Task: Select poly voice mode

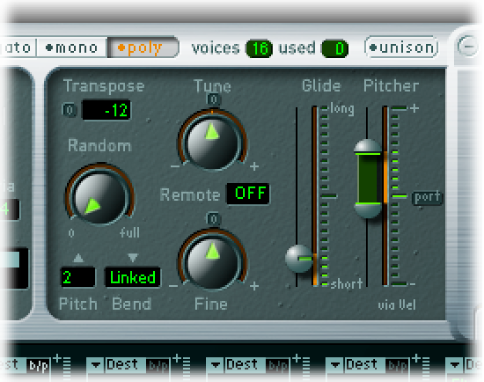Action: point(143,48)
